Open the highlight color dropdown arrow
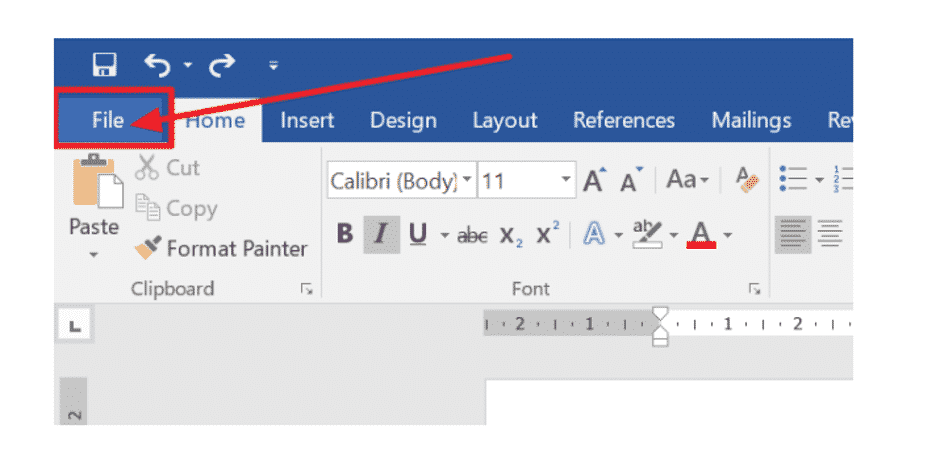The height and width of the screenshot is (458, 941). (674, 235)
